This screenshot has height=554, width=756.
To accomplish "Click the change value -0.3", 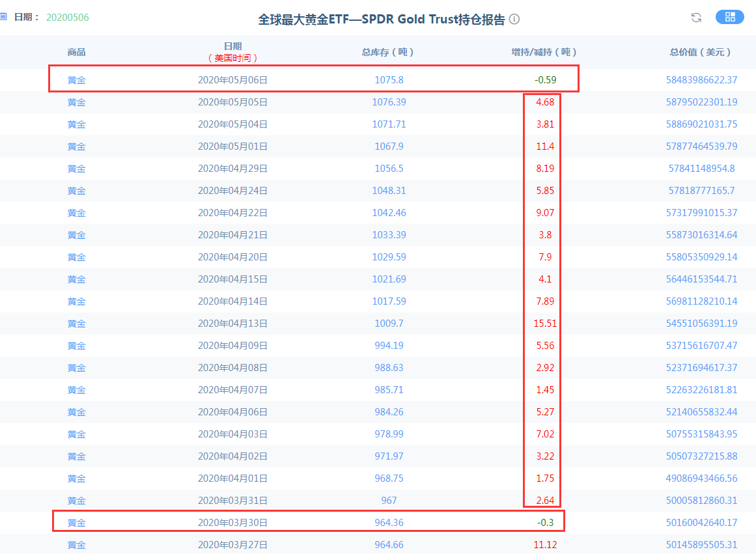I will 545,523.
